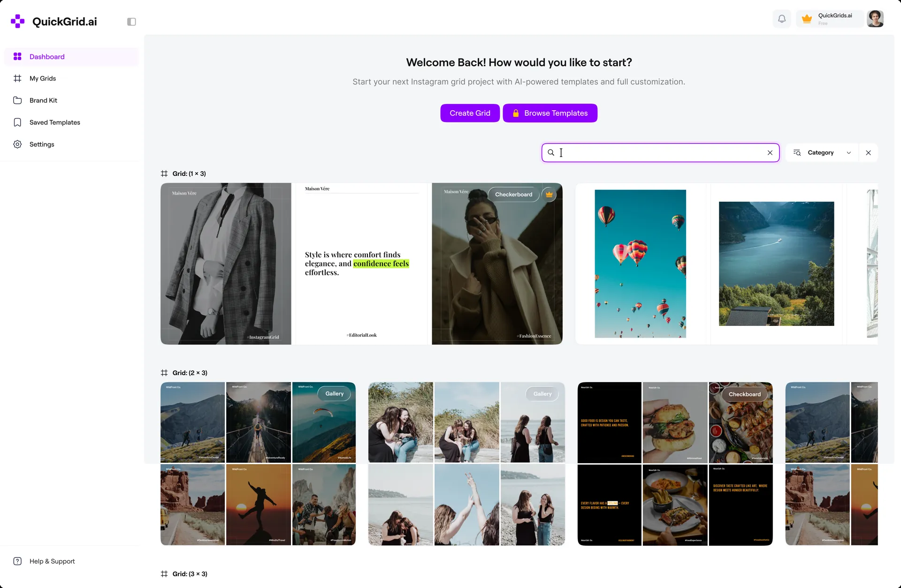Click the Dashboard grid icon

click(x=17, y=57)
